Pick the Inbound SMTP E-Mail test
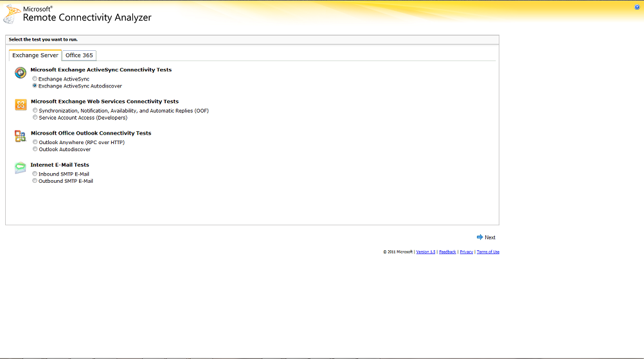The height and width of the screenshot is (359, 644). 35,174
